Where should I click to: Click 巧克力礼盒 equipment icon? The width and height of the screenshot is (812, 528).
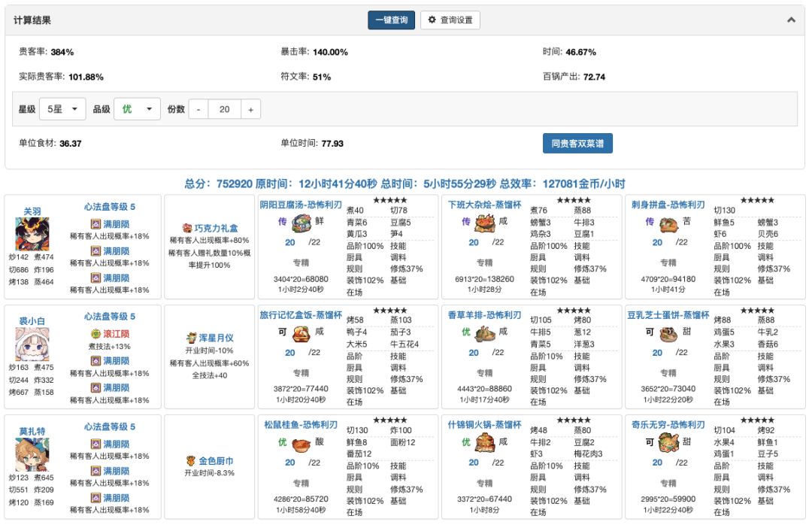pyautogui.click(x=187, y=228)
